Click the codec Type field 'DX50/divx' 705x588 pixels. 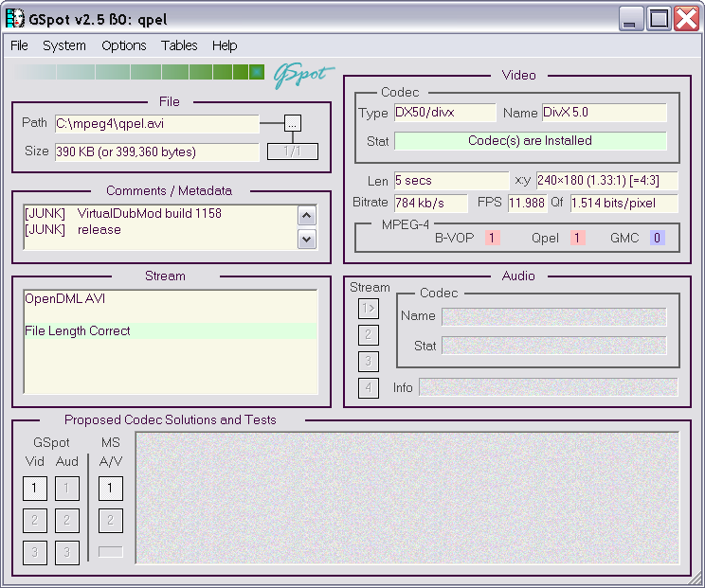445,113
